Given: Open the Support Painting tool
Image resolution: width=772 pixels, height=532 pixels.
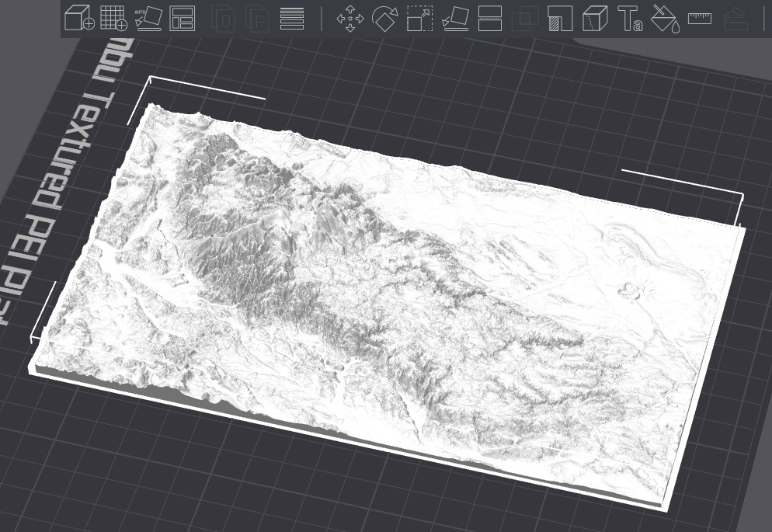Looking at the screenshot, I should point(560,18).
